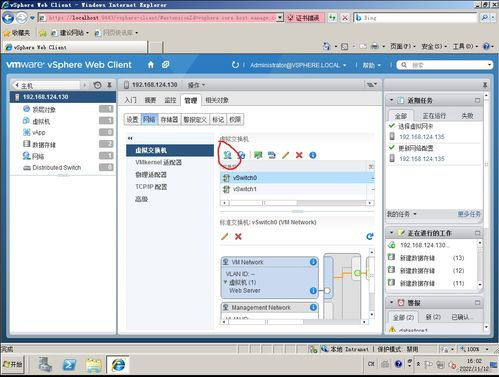Switch to the 监控 tab

[170, 100]
